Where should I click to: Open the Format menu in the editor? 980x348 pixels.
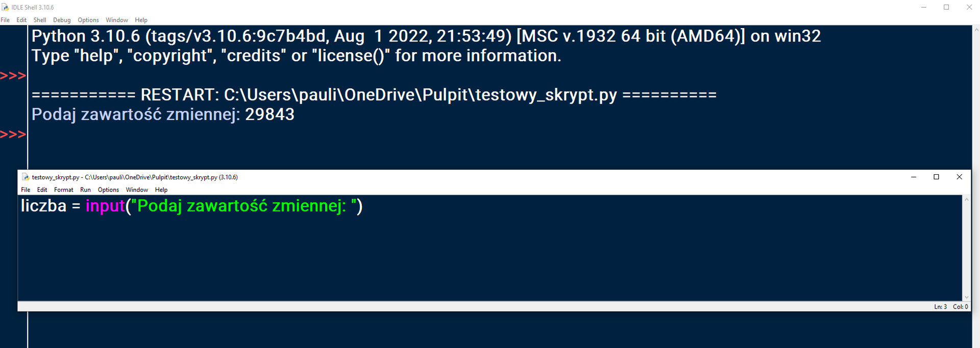point(64,190)
